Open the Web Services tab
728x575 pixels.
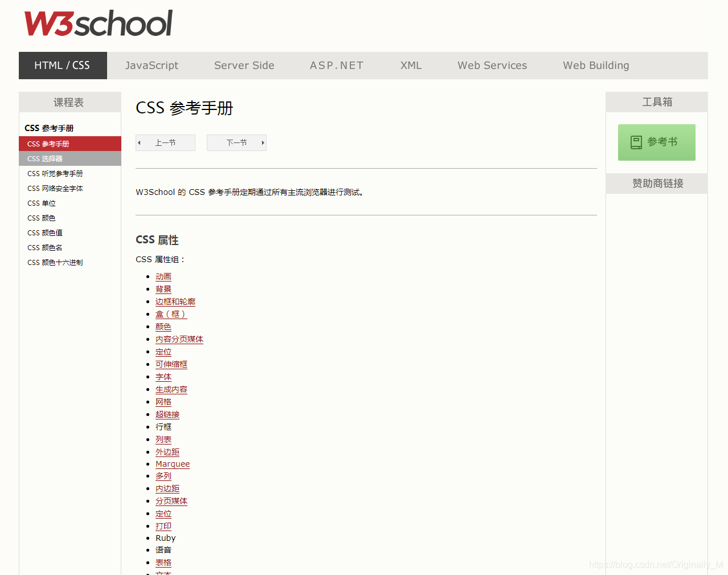(x=492, y=66)
